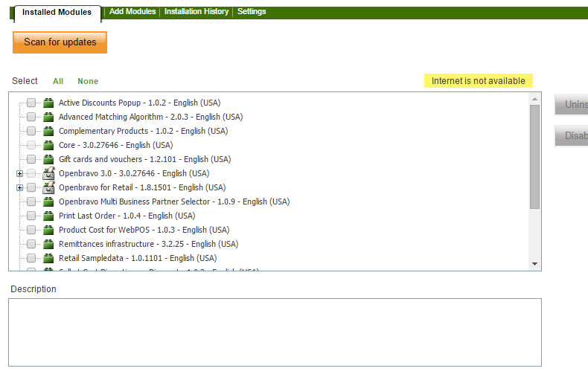The height and width of the screenshot is (374, 588).
Task: Click the scroll up arrow of module list
Action: point(534,99)
